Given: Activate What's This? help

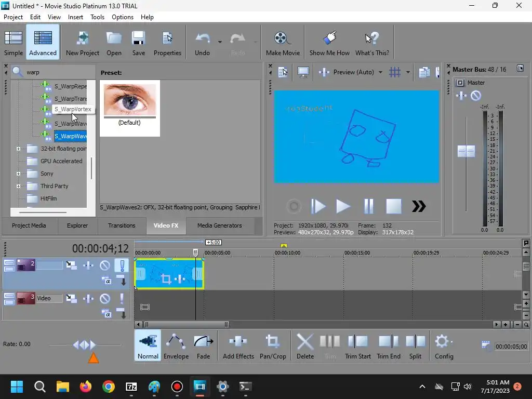Looking at the screenshot, I should (372, 43).
